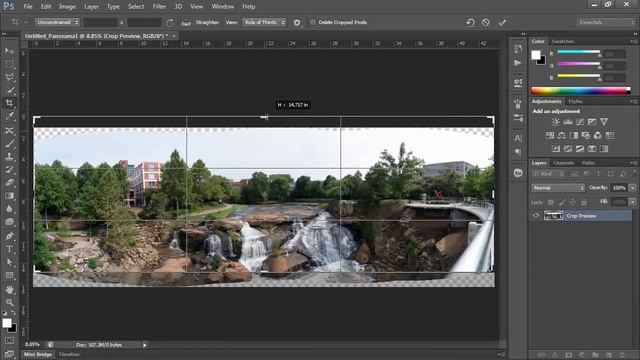Rotate the crop box orientation
Screen dimensions: 640x360
tap(170, 22)
